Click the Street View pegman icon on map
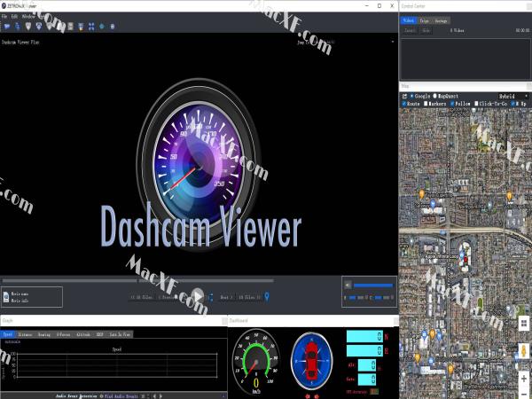532x399 pixels. click(524, 351)
